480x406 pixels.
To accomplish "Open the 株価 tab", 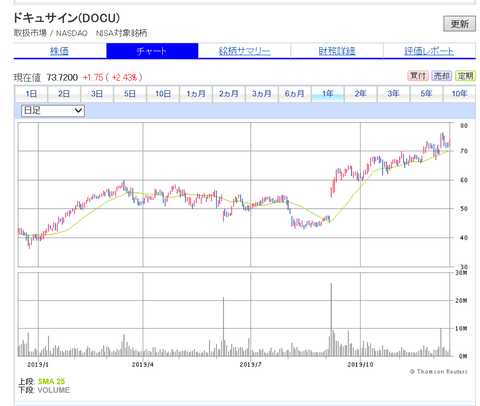I will coord(60,51).
